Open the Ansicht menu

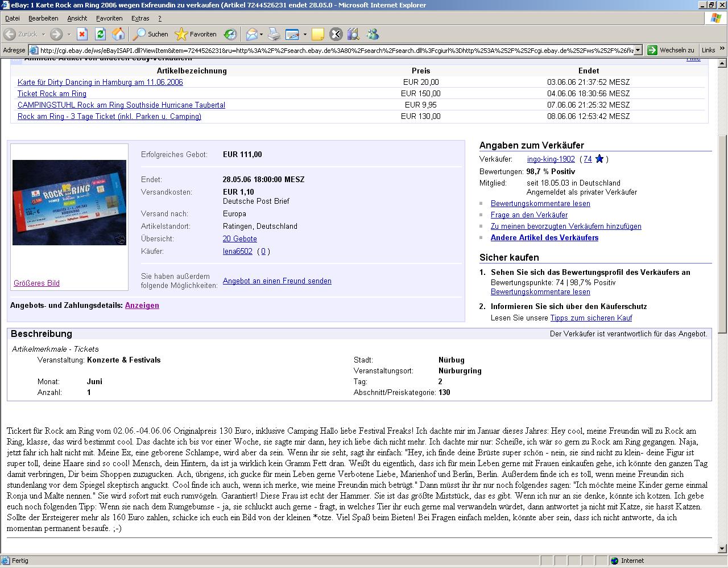pyautogui.click(x=77, y=18)
